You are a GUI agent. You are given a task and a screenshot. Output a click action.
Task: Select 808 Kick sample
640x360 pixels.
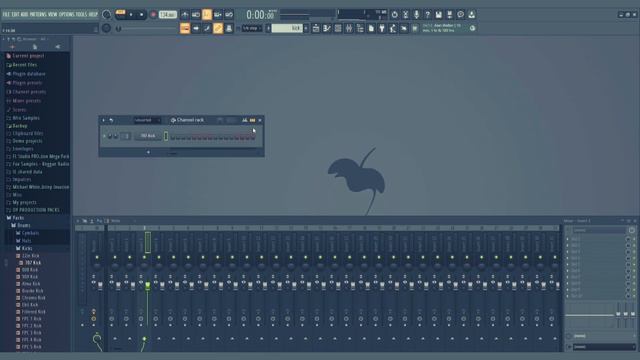pos(29,270)
